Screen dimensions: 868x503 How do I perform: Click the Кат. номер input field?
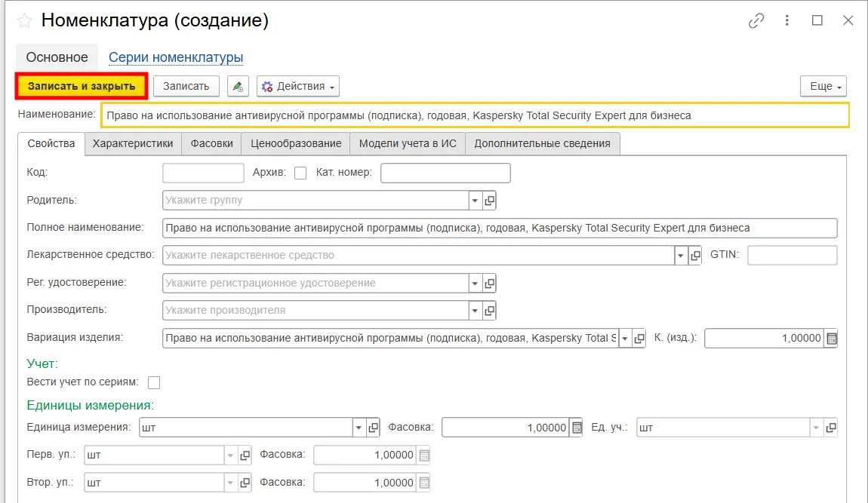pyautogui.click(x=445, y=173)
